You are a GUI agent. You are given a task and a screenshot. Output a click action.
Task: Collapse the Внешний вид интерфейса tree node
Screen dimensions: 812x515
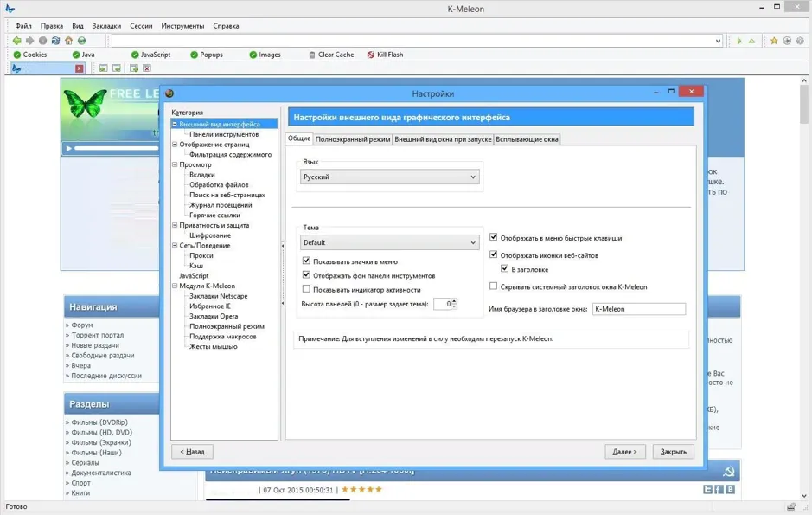(175, 125)
